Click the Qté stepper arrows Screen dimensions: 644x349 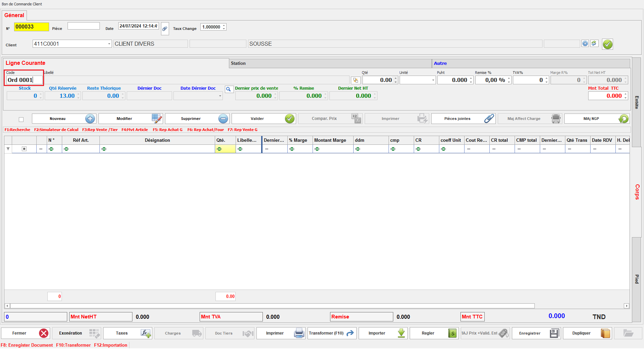396,80
